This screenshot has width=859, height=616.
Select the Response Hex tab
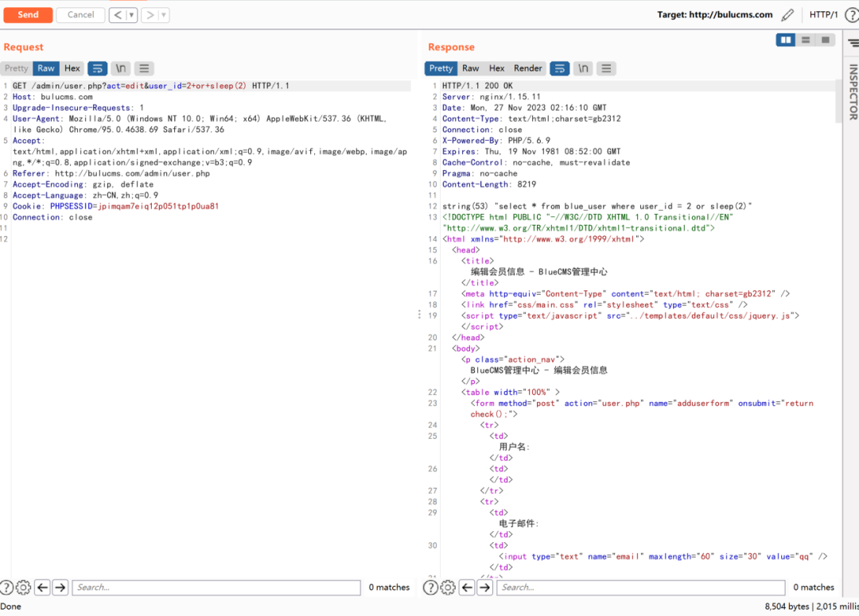tap(496, 68)
